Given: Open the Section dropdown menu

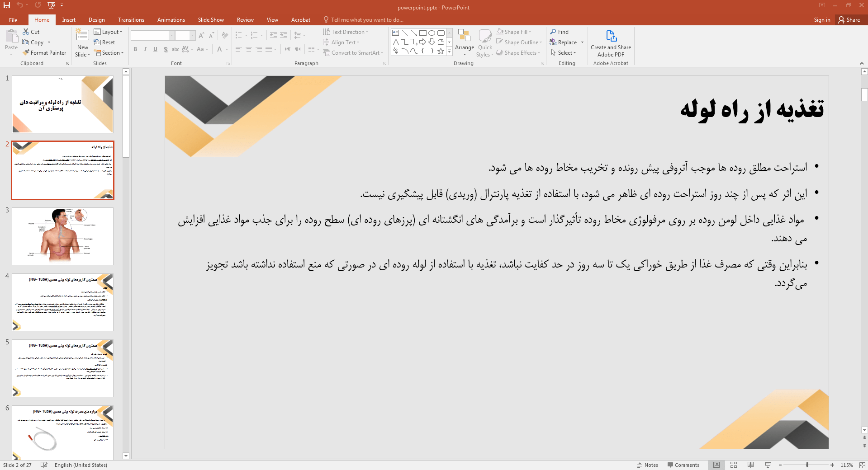Looking at the screenshot, I should tap(109, 53).
